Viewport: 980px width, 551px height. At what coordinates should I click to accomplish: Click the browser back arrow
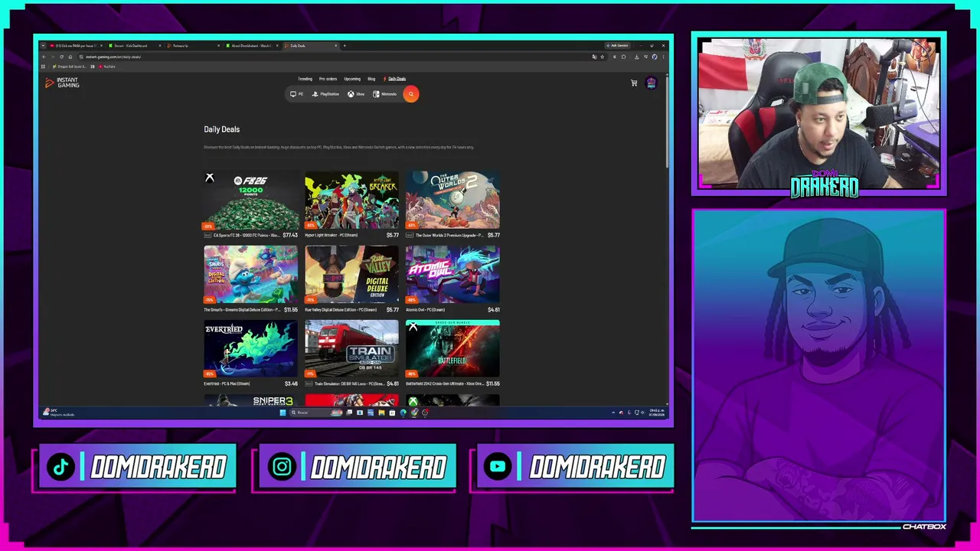(44, 57)
